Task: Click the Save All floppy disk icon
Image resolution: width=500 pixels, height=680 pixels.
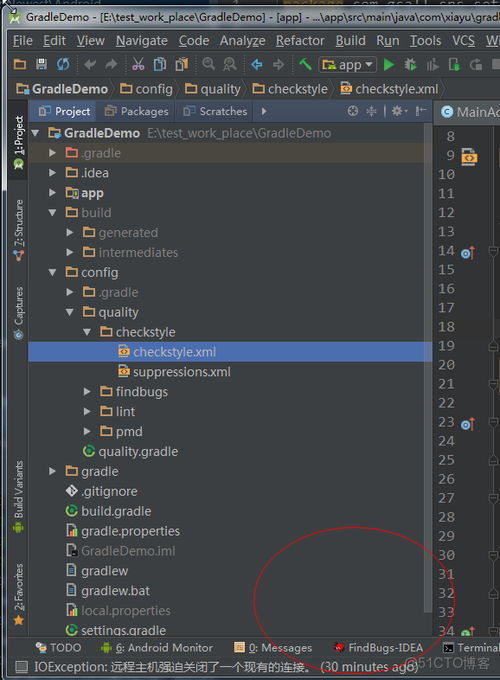Action: click(42, 65)
